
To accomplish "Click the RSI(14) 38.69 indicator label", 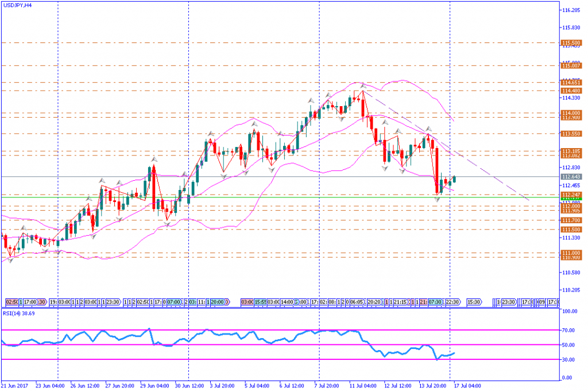I will 19,313.
